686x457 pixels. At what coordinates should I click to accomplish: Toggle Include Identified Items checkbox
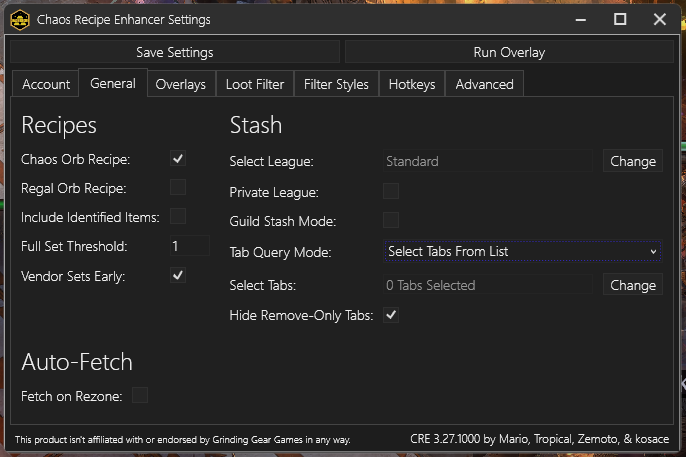coord(178,216)
